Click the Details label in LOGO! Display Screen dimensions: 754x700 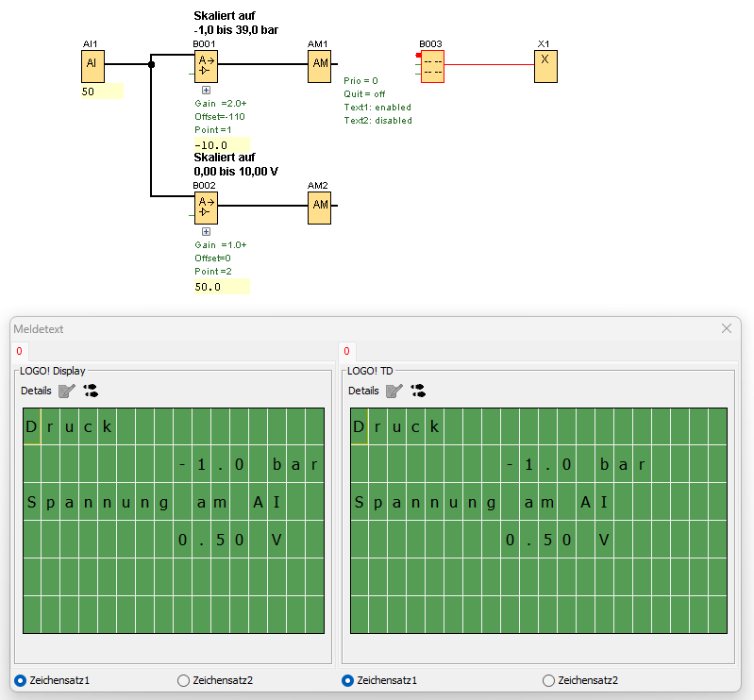tap(36, 391)
